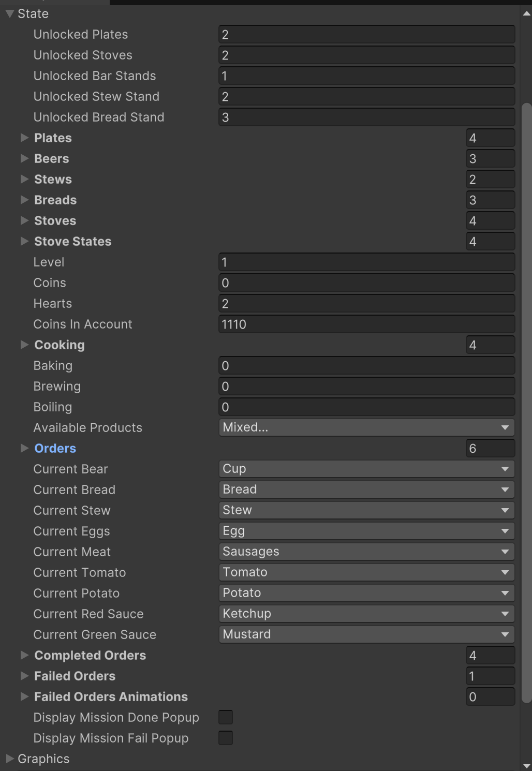The height and width of the screenshot is (771, 532).
Task: Expand the Plates array foldout
Action: (24, 138)
